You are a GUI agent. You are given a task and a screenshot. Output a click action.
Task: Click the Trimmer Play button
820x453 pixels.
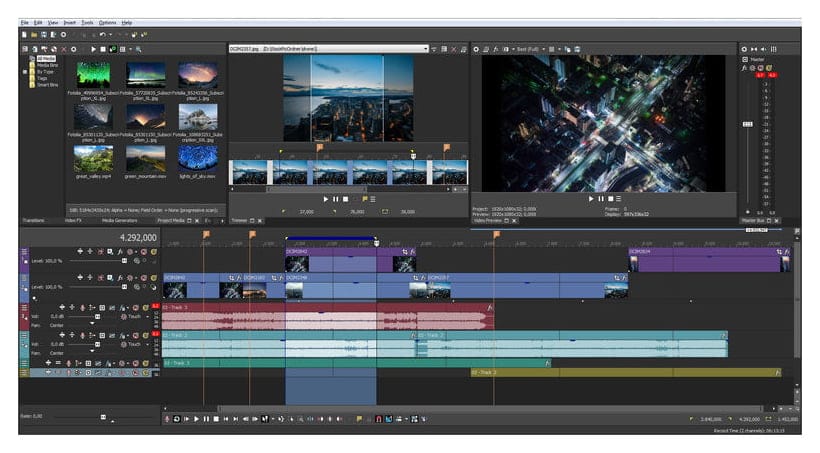(x=326, y=199)
